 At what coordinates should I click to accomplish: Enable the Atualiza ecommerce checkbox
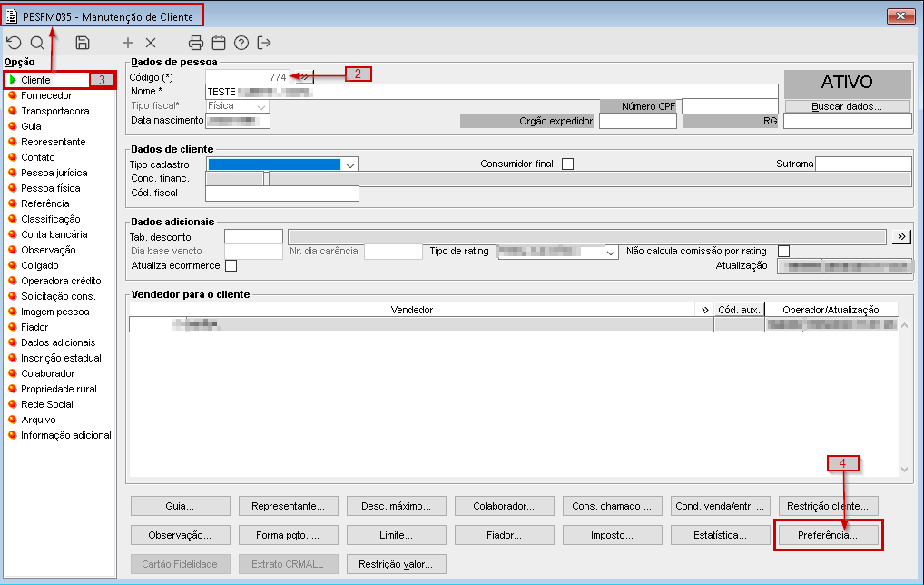pyautogui.click(x=231, y=266)
